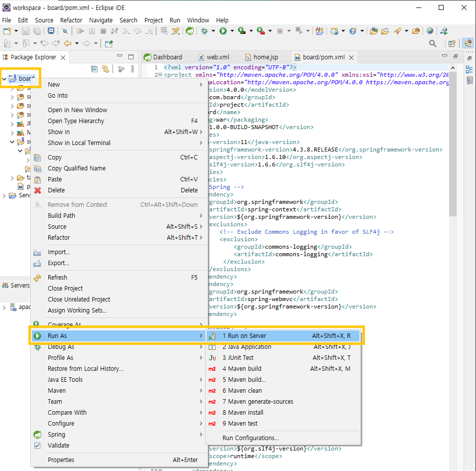Toggle Link with Editor in Package Explorer
Image resolution: width=476 pixels, height=471 pixels.
click(106, 69)
